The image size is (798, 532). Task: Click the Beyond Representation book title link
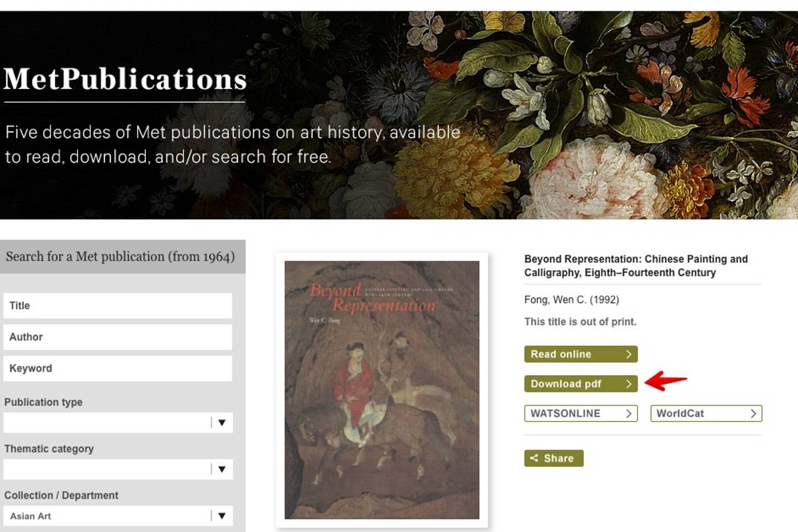pos(636,265)
